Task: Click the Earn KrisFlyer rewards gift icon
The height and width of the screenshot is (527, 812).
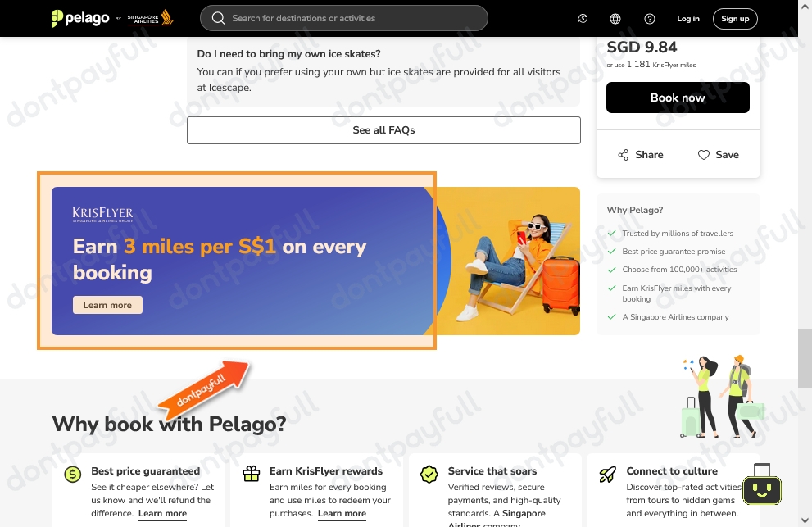Action: (x=252, y=474)
